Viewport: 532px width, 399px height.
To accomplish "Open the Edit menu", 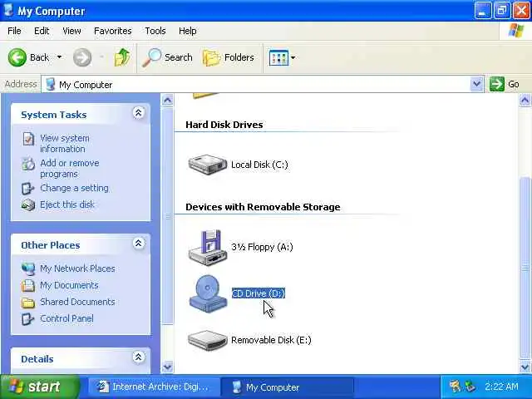I will click(x=42, y=31).
